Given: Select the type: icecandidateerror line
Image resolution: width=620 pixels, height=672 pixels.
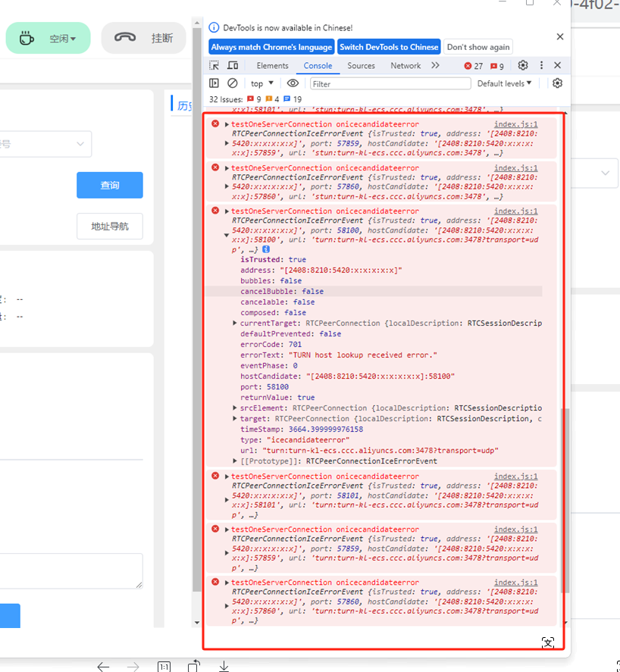Looking at the screenshot, I should pos(295,440).
